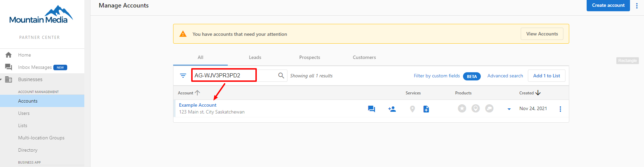
Task: Click the Manage Accounts heading
Action: 124,5
